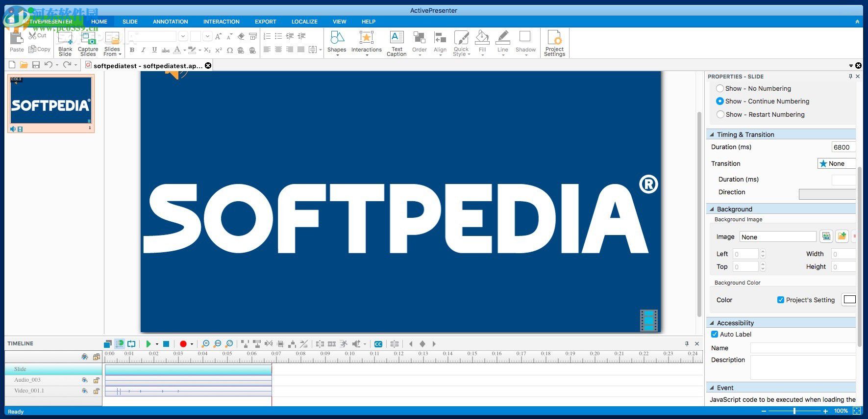Stop the timeline playback
The image size is (868, 419).
166,344
